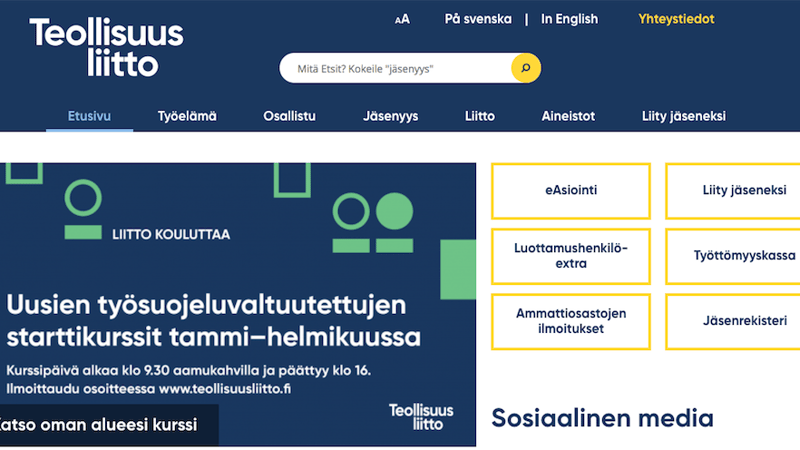The image size is (800, 450).
Task: Open the Luottamushenkilö-extra button
Action: 571,256
